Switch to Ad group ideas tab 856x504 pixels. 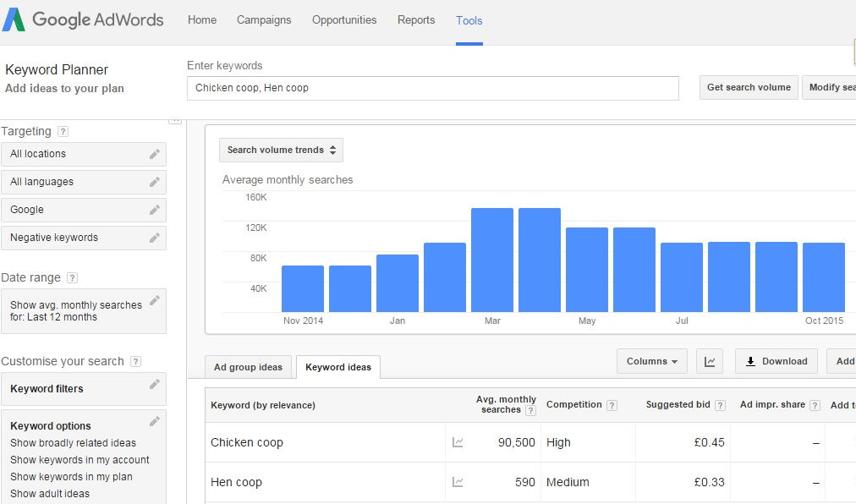tap(249, 367)
